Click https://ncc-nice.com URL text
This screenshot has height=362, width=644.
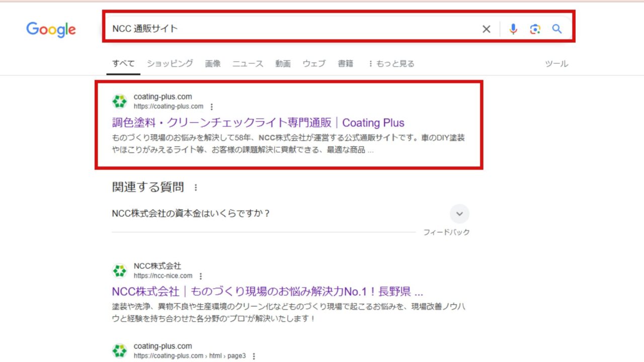pyautogui.click(x=163, y=276)
